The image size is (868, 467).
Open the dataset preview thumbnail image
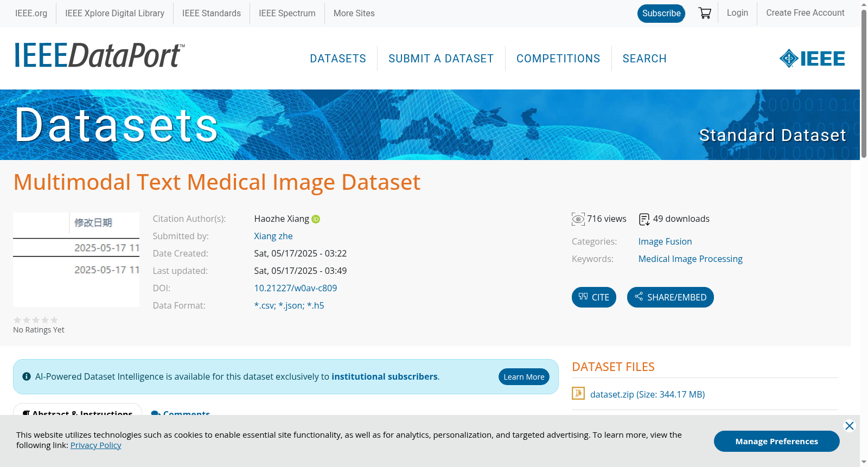[76, 260]
